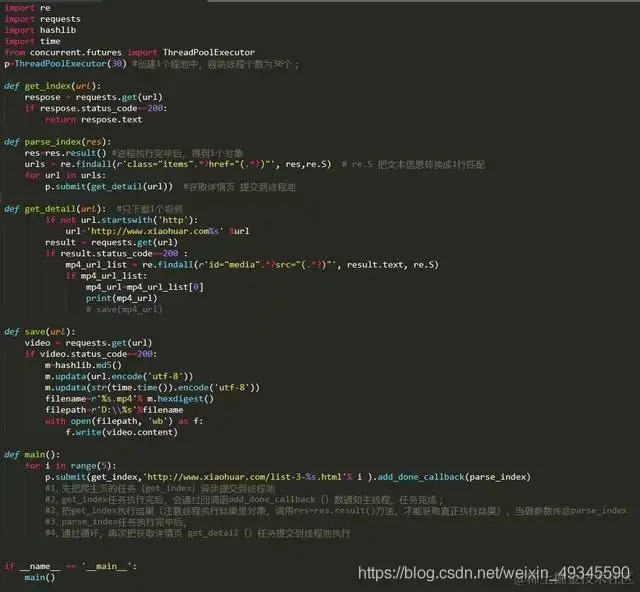The width and height of the screenshot is (640, 592).
Task: Click the 'p.submit(get_index,' call line
Action: click(288, 477)
